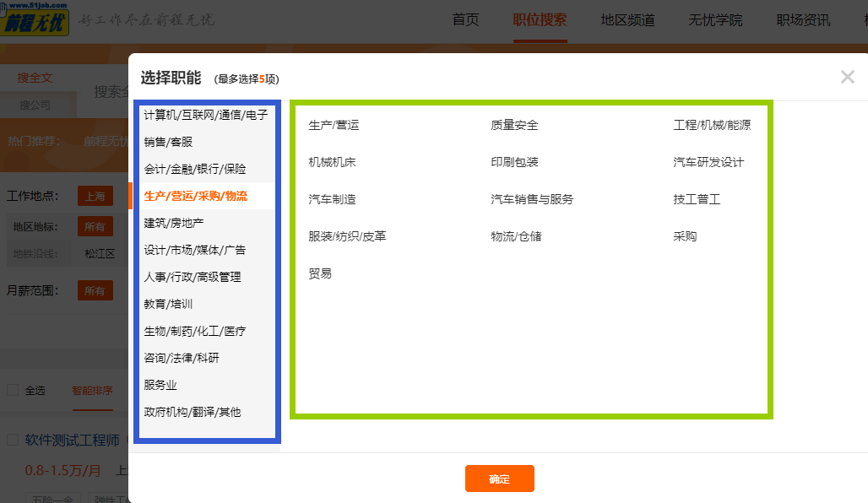Switch to 搜全文 search tab
The height and width of the screenshot is (503, 868).
tap(35, 78)
